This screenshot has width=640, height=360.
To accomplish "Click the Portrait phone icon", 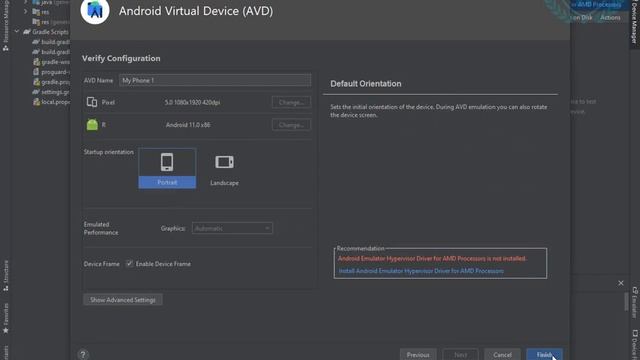I will click(167, 162).
